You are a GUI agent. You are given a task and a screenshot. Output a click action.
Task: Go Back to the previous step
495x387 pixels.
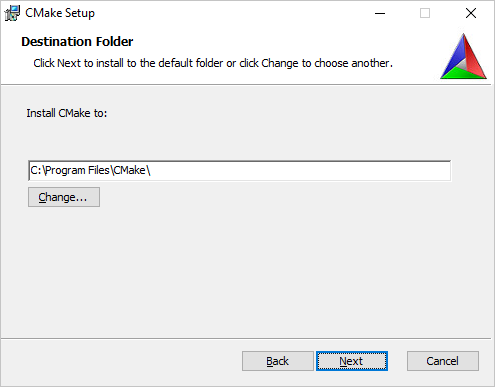pos(278,361)
